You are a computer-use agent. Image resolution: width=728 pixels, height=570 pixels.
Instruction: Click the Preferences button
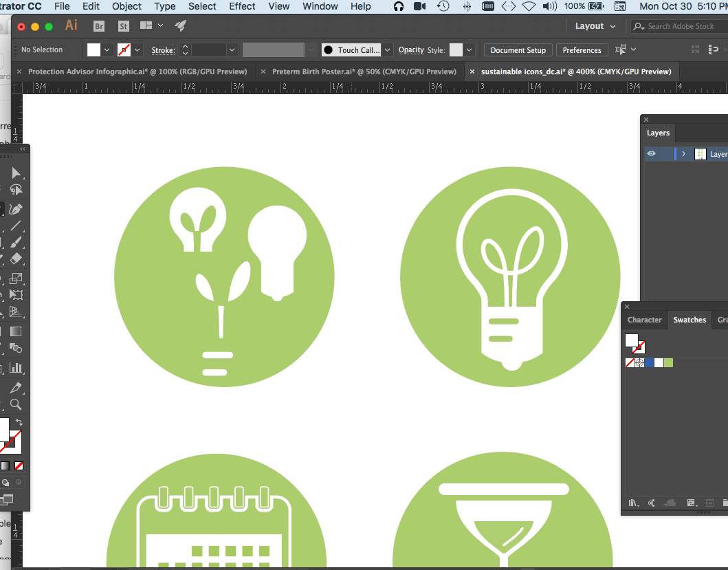582,50
